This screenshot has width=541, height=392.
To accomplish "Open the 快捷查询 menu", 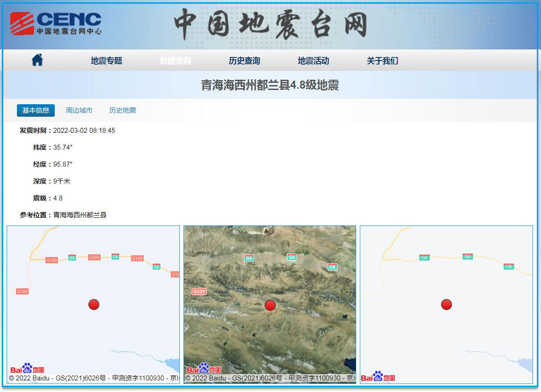I will pos(175,61).
